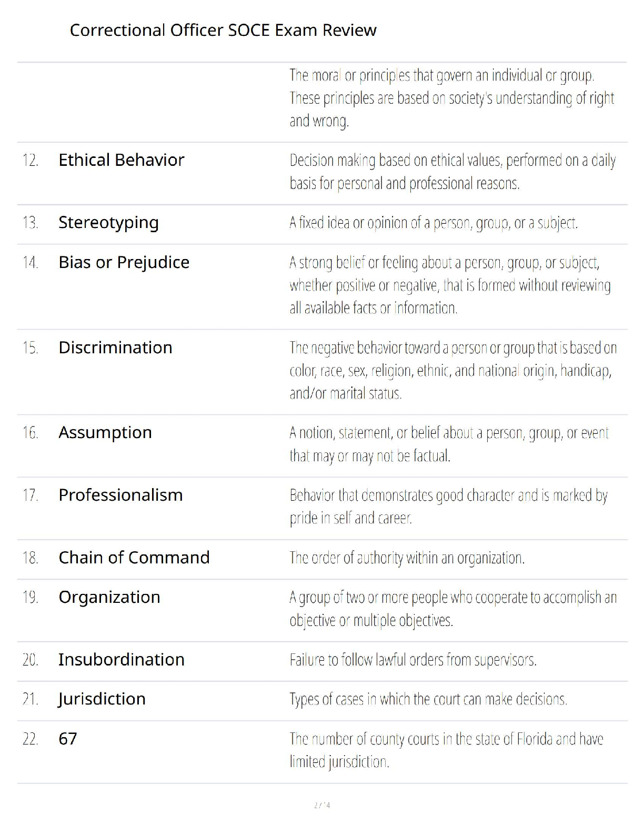
Task: Select the term 'Ethical Behavior'
Action: click(x=121, y=160)
